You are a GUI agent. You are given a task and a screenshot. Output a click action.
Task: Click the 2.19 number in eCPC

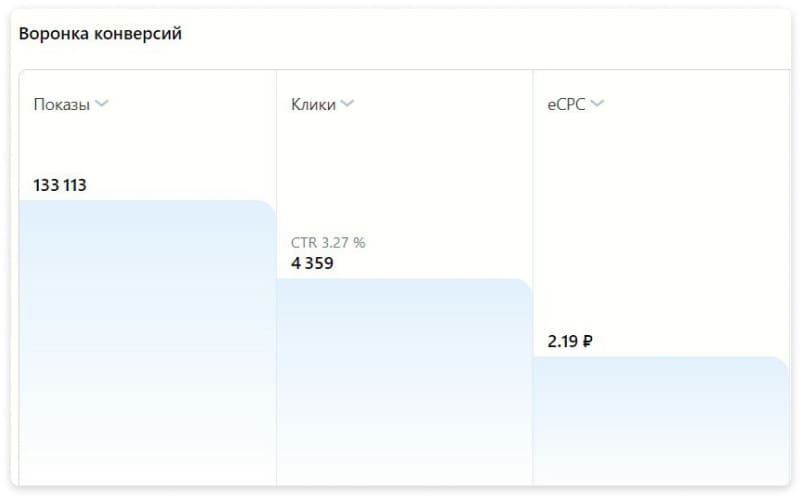562,341
